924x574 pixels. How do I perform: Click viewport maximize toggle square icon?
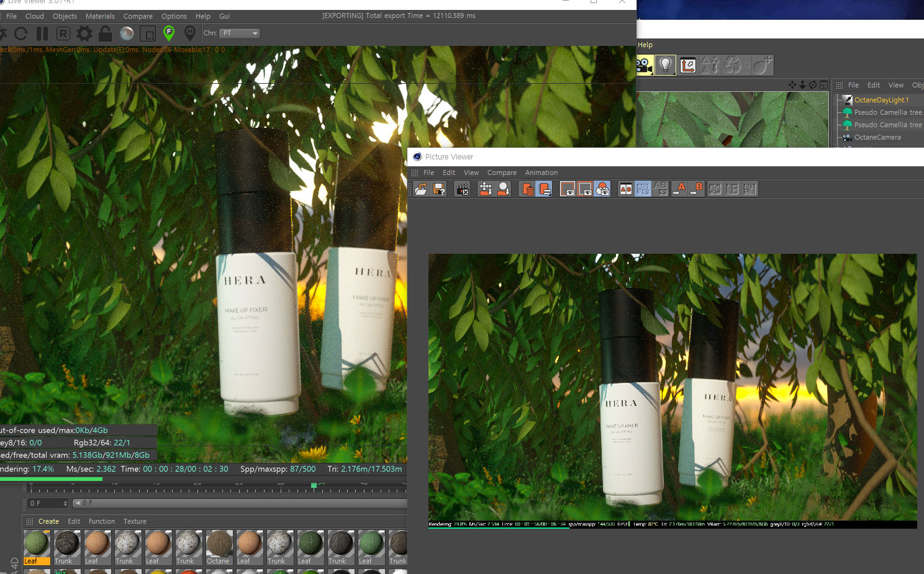coord(823,85)
